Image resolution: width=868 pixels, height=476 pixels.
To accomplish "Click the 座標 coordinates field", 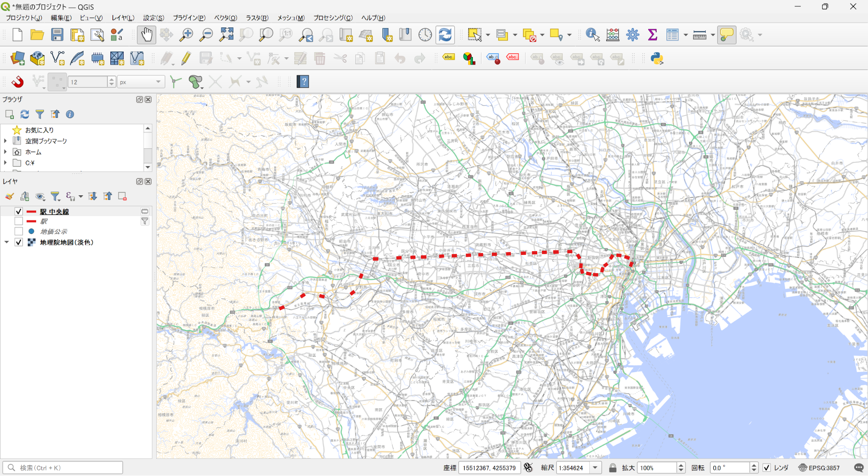I will pos(489,468).
